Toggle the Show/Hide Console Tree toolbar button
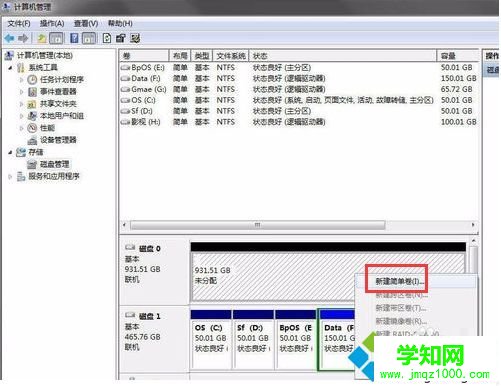Image resolution: width=501 pixels, height=386 pixels. (56, 38)
